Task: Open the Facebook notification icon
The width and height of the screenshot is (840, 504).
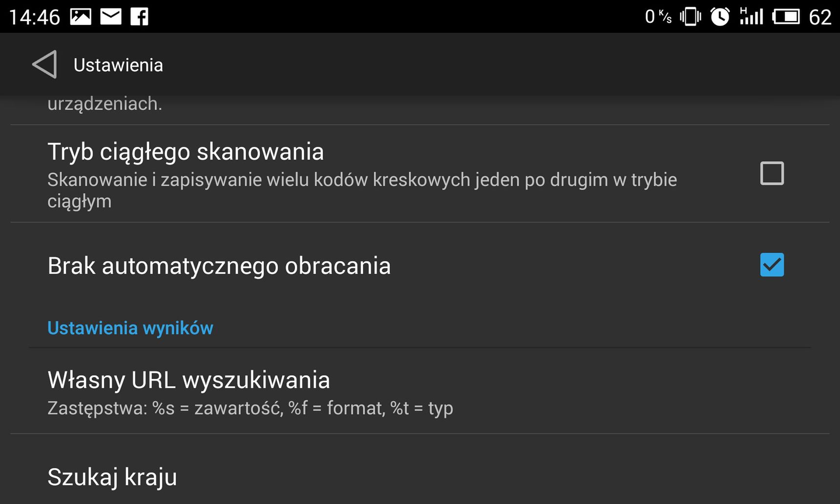Action: click(139, 17)
